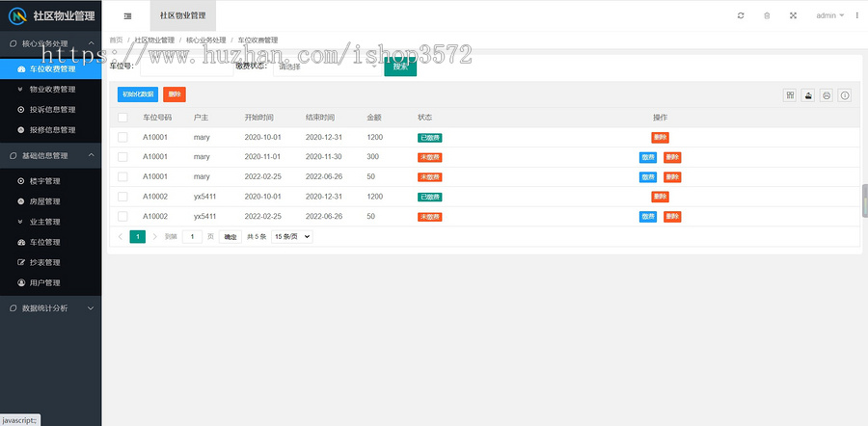Open 车位收费管理 in the sidebar
This screenshot has width=868, height=426.
point(51,69)
